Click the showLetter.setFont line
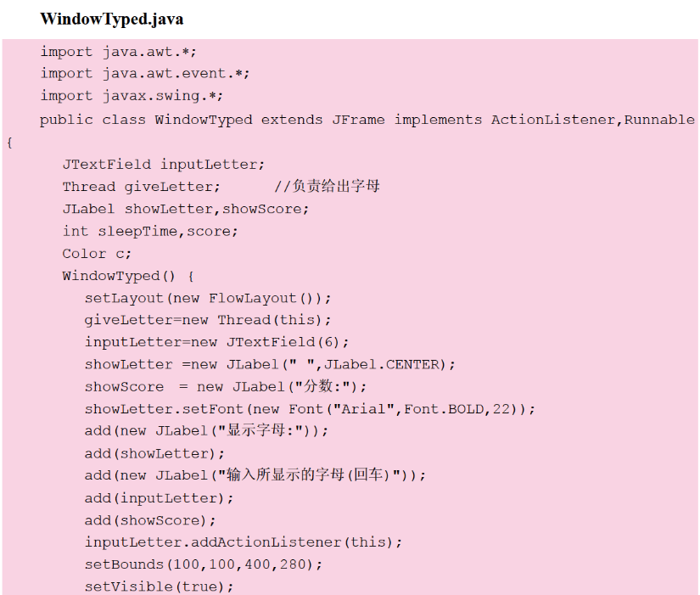The width and height of the screenshot is (700, 595). [310, 409]
